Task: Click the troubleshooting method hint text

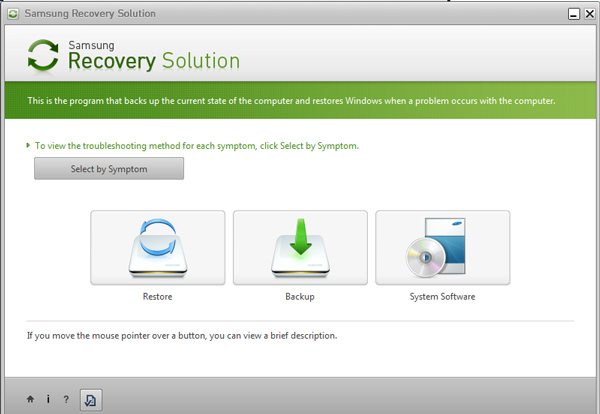Action: click(x=197, y=146)
